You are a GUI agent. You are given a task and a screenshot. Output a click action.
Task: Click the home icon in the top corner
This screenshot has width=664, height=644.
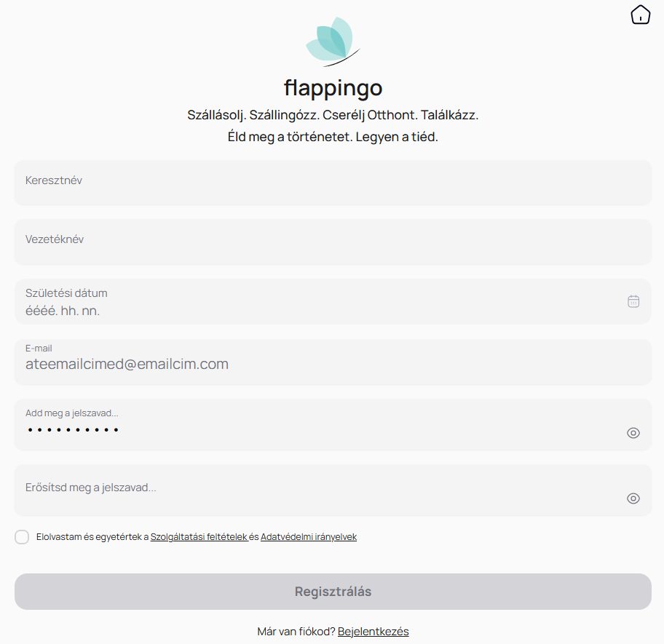[x=641, y=14]
